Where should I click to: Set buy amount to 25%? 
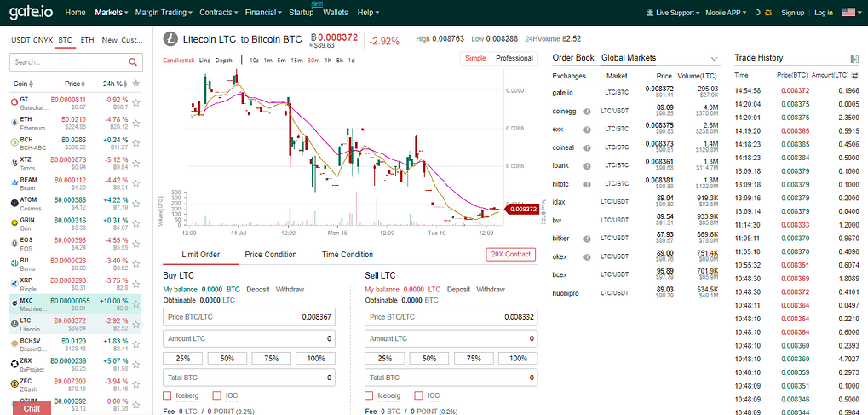(x=182, y=358)
